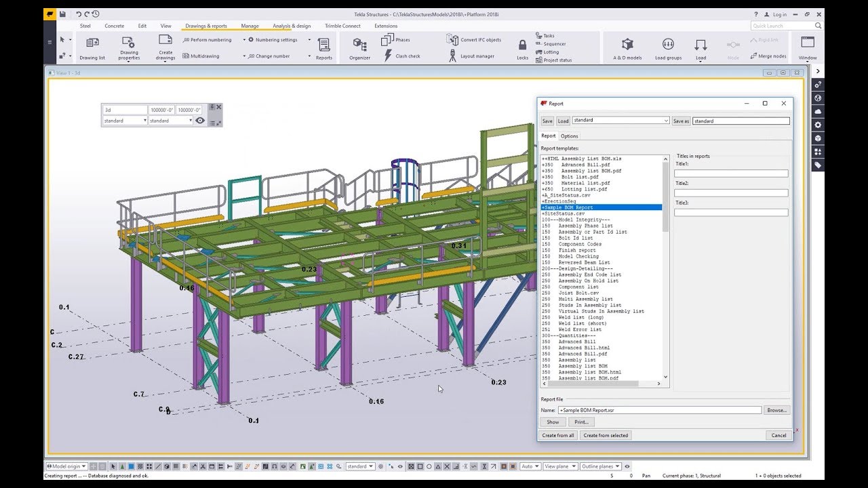Click into the Title1 input field
The image size is (868, 488).
click(x=731, y=174)
